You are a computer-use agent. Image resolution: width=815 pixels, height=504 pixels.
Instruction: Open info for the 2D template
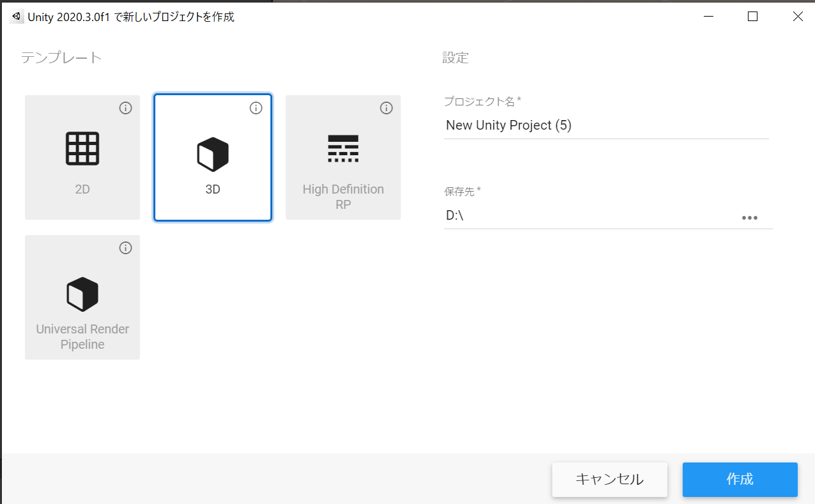(x=125, y=108)
